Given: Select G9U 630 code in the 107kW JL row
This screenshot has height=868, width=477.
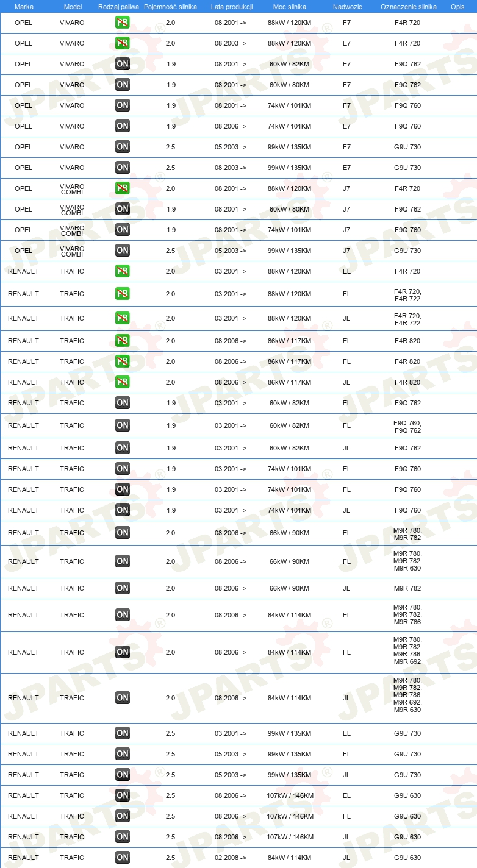Looking at the screenshot, I should (407, 837).
